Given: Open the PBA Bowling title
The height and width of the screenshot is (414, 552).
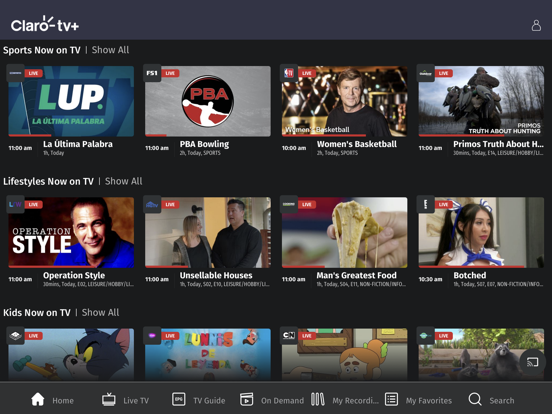Looking at the screenshot, I should [x=204, y=144].
